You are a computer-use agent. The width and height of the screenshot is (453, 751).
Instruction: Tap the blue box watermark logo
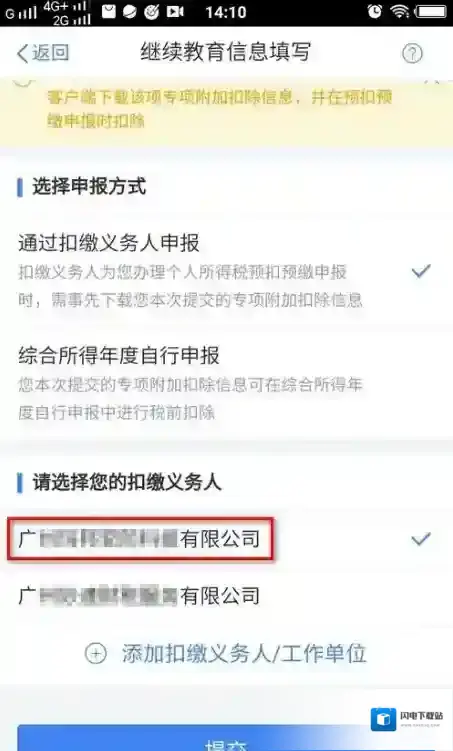(x=383, y=719)
